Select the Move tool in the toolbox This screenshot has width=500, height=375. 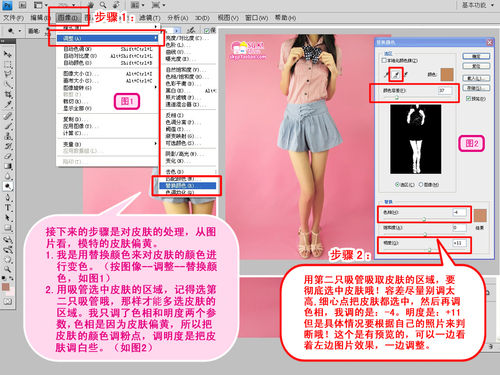click(x=7, y=54)
